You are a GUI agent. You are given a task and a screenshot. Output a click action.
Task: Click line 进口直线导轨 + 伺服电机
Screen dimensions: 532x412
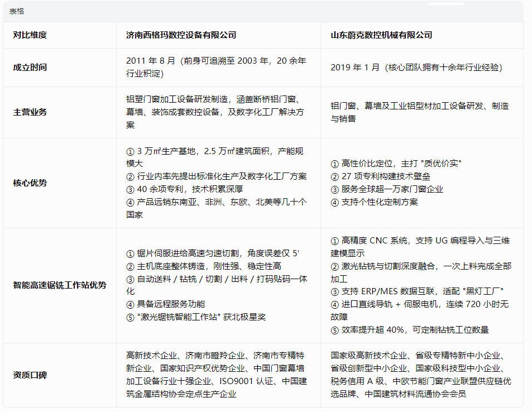[420, 310]
